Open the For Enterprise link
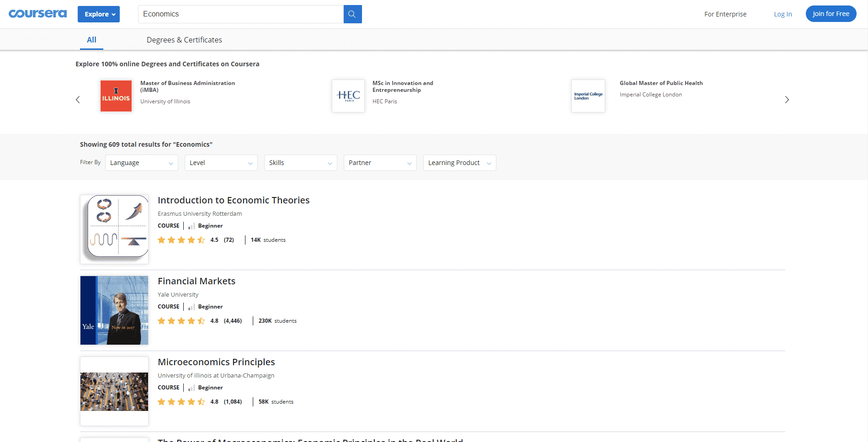 point(725,14)
